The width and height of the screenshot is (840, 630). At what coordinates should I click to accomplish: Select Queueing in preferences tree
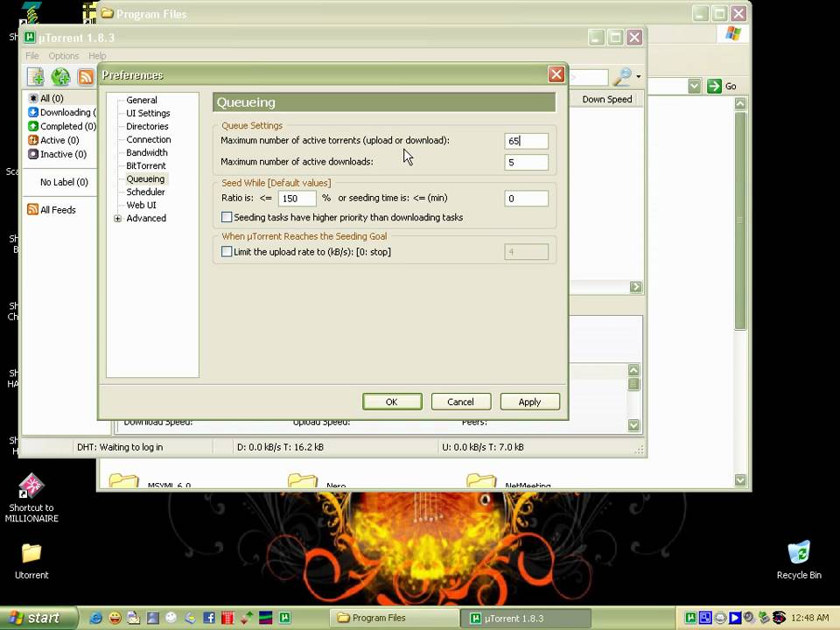145,178
